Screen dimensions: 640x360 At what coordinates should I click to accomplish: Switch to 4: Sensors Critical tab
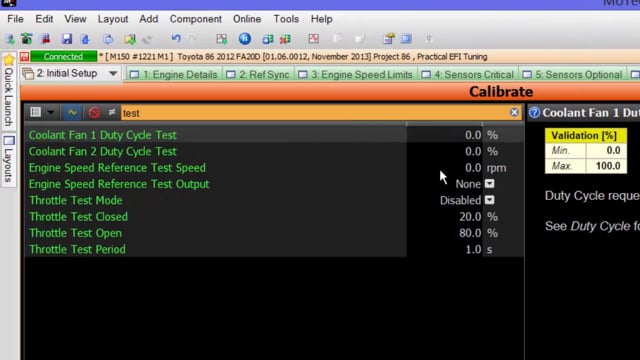click(x=468, y=75)
